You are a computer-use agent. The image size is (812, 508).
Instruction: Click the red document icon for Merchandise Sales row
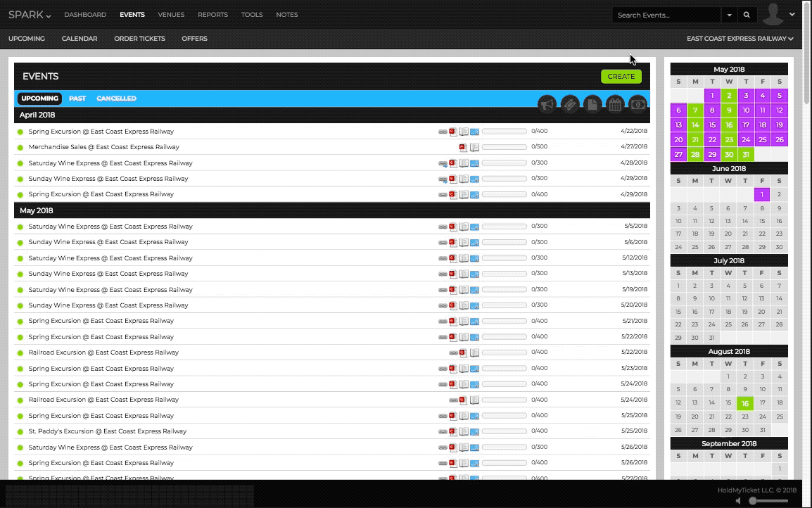pyautogui.click(x=463, y=148)
